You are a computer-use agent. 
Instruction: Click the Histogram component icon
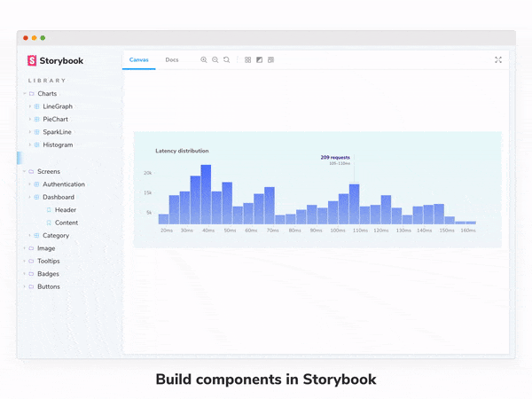tap(37, 145)
